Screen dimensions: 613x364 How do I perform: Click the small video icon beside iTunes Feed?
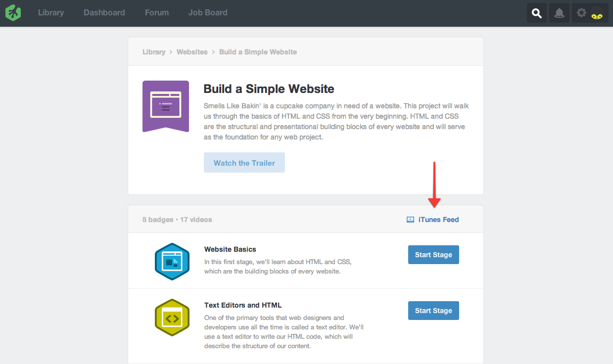pos(410,220)
